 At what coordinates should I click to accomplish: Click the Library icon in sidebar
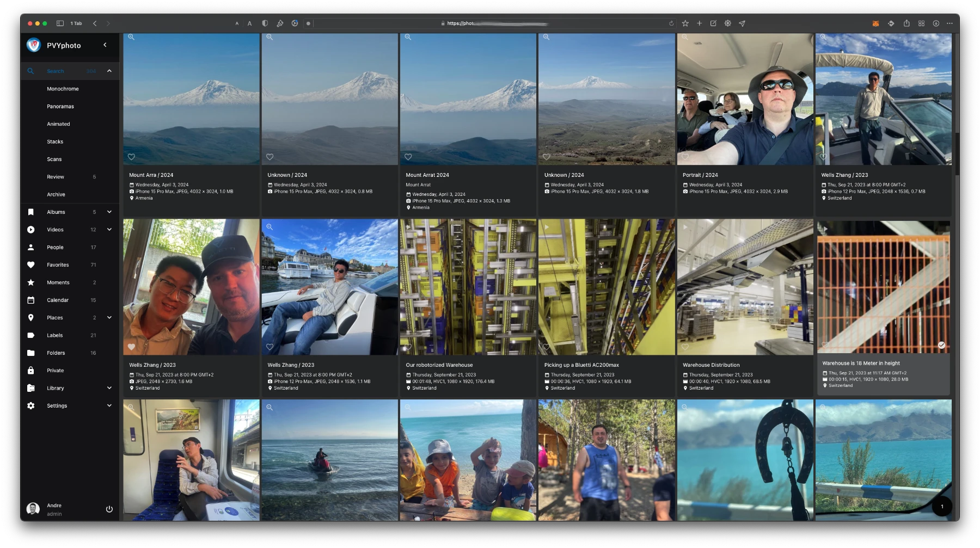[x=31, y=388]
